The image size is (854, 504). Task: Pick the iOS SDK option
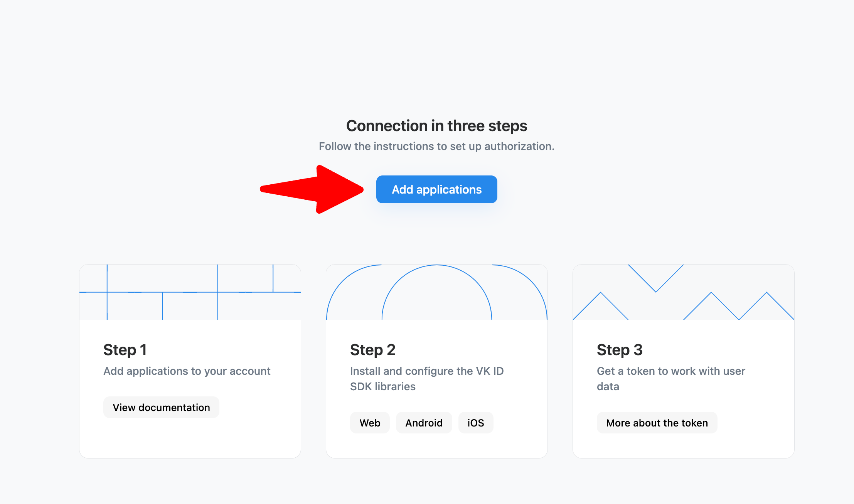475,423
